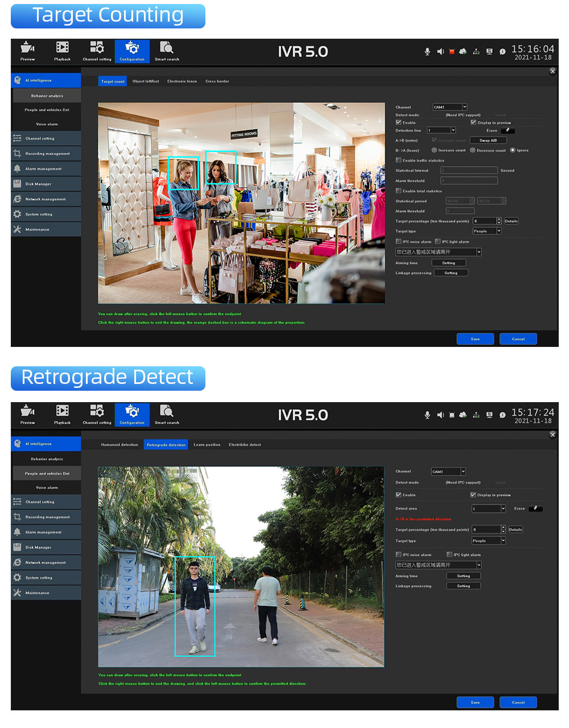569x728 pixels.
Task: Expand the Detect area dropdown
Action: coord(503,508)
